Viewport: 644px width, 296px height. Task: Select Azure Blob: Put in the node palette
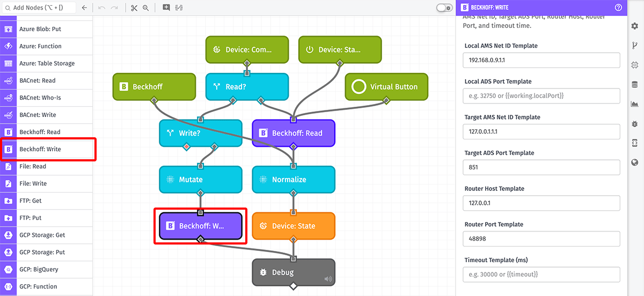pyautogui.click(x=46, y=29)
